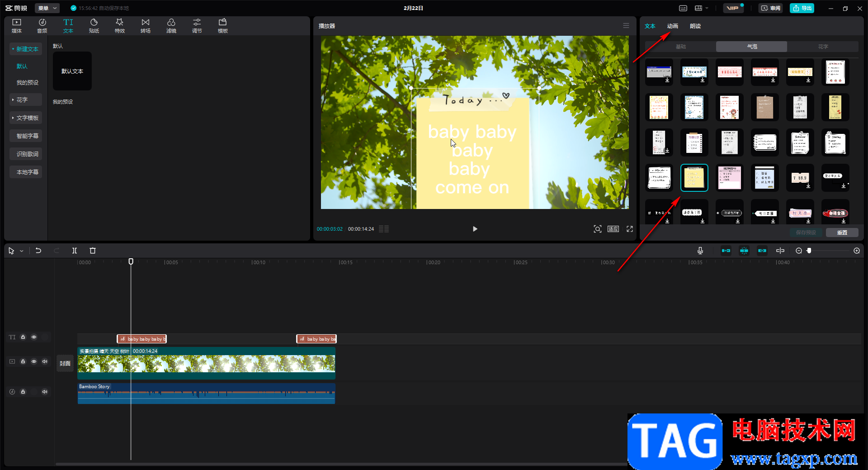868x470 pixels.
Task: Open the 贴纸 stickers panel
Action: click(x=94, y=26)
